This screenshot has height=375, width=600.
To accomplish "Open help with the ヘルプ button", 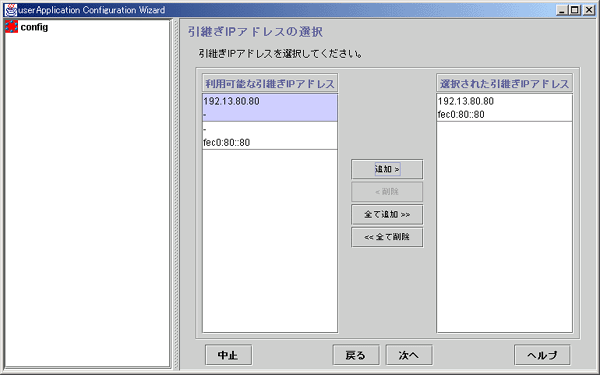I will [542, 355].
